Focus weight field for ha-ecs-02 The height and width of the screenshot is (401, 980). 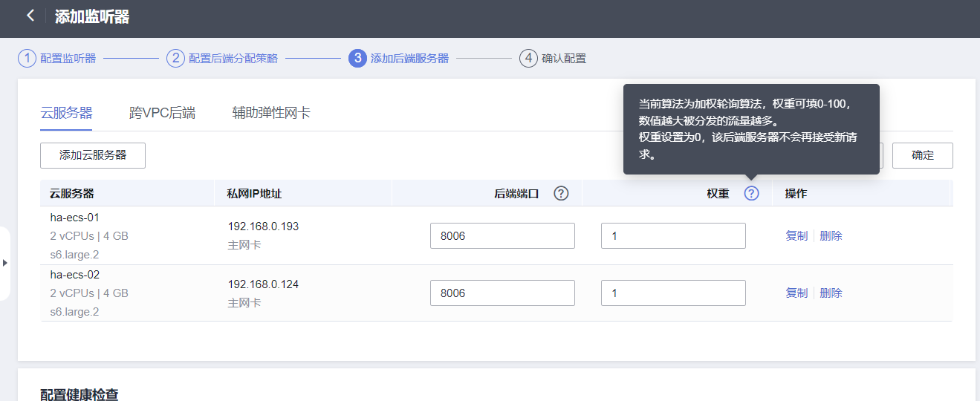click(x=673, y=293)
